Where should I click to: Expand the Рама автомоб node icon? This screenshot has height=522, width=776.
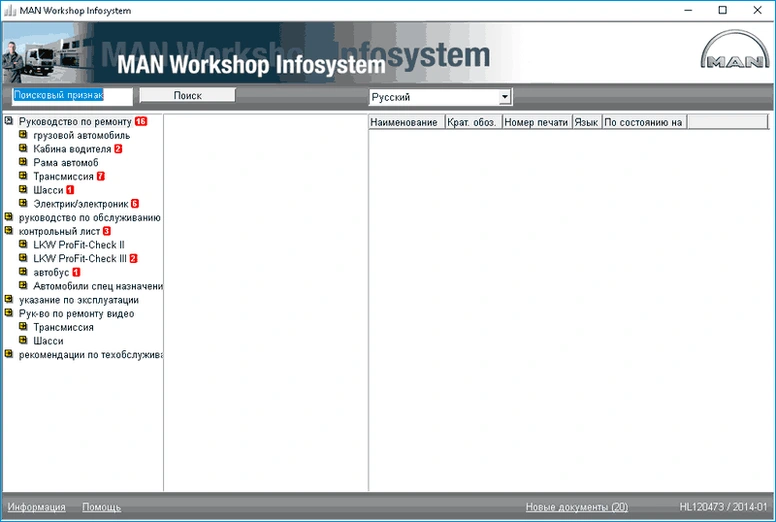click(x=23, y=162)
